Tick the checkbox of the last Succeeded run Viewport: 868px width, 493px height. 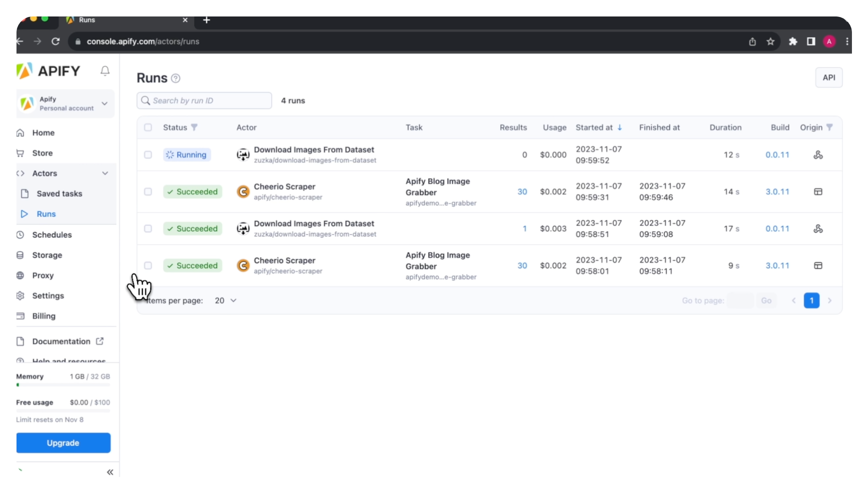point(148,265)
